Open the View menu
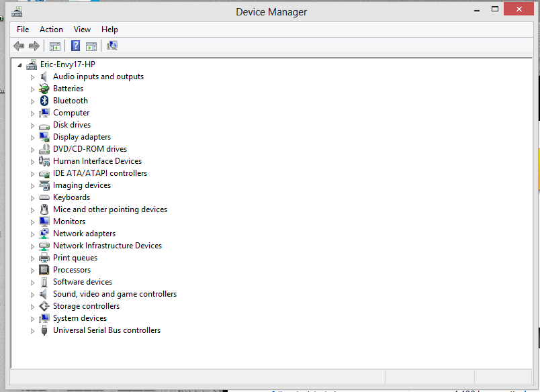This screenshot has width=540, height=392. point(82,30)
